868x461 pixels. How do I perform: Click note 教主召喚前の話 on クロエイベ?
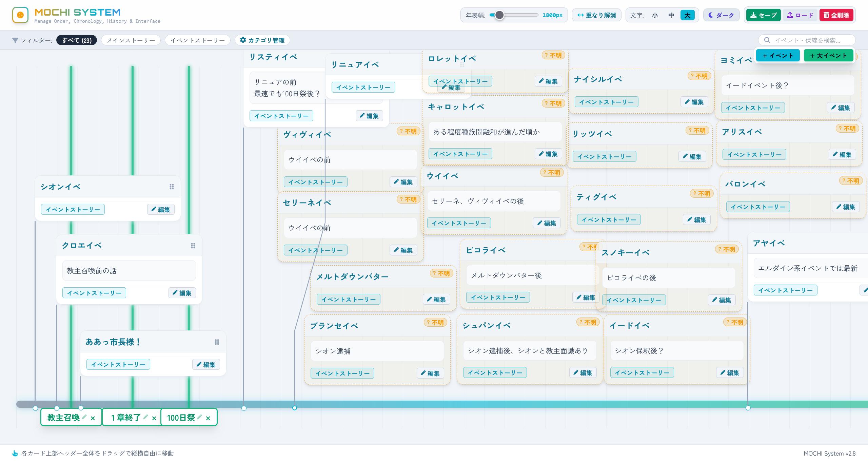point(129,270)
